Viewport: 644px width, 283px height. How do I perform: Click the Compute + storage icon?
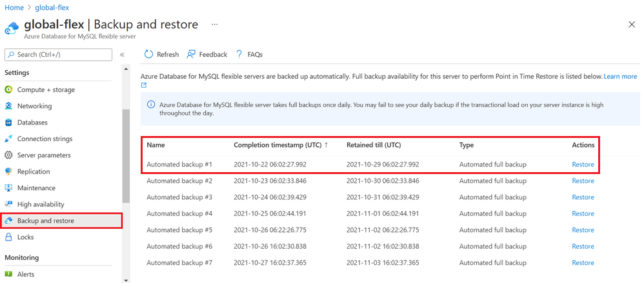pos(8,90)
